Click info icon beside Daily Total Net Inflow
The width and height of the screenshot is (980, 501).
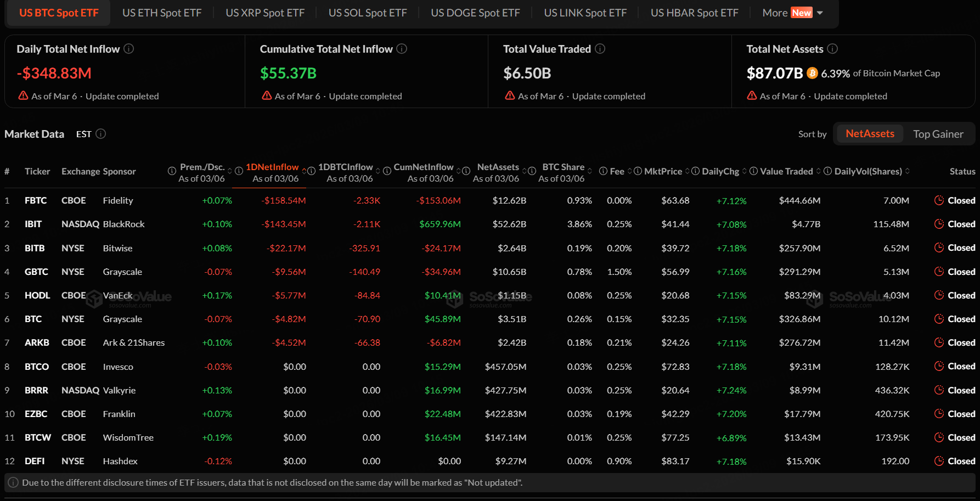(129, 49)
